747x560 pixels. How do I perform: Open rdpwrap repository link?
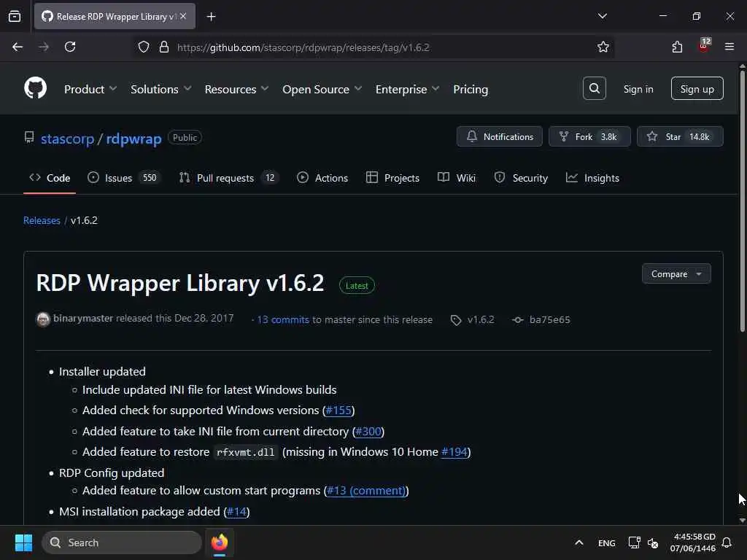(x=133, y=139)
